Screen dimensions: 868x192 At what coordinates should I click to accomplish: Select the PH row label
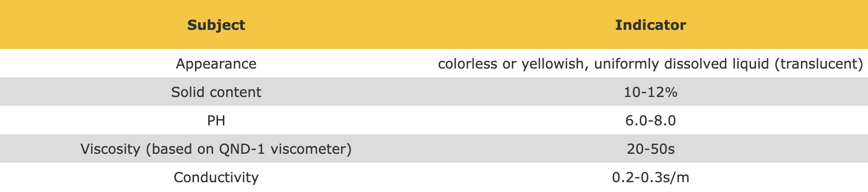coord(216,120)
